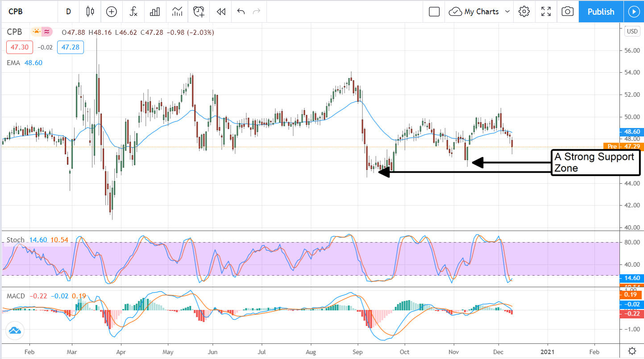Open the Financials bar chart icon
Viewport: 644px width, 359px height.
pos(155,12)
